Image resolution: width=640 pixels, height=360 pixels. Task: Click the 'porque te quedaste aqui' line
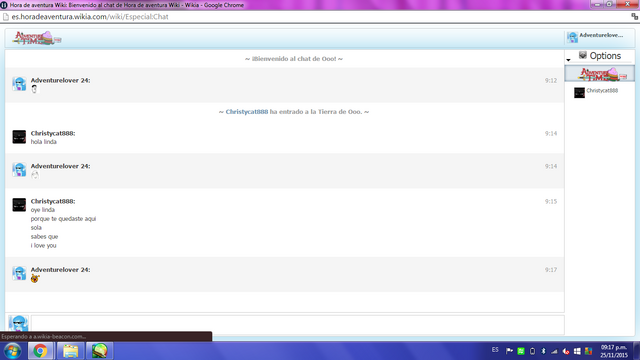click(63, 219)
